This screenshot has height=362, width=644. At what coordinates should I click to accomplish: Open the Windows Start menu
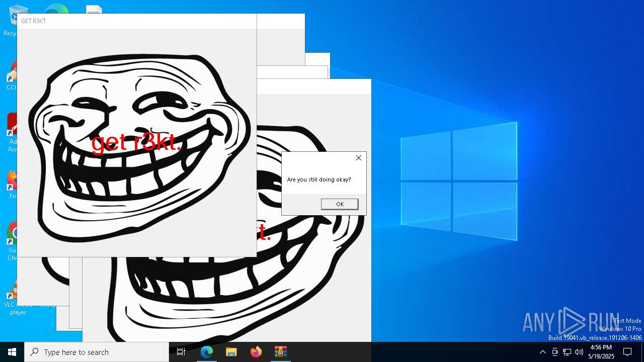pyautogui.click(x=12, y=352)
